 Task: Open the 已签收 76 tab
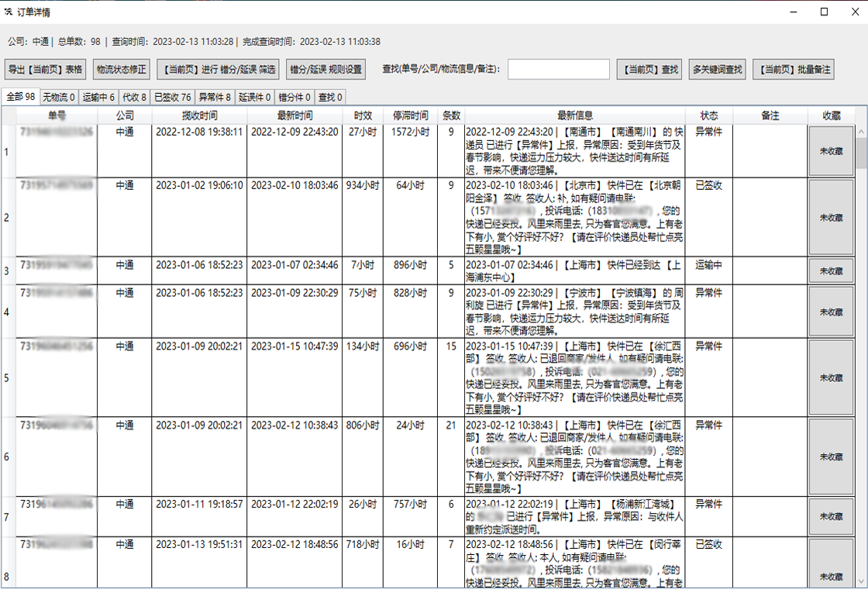click(x=172, y=97)
